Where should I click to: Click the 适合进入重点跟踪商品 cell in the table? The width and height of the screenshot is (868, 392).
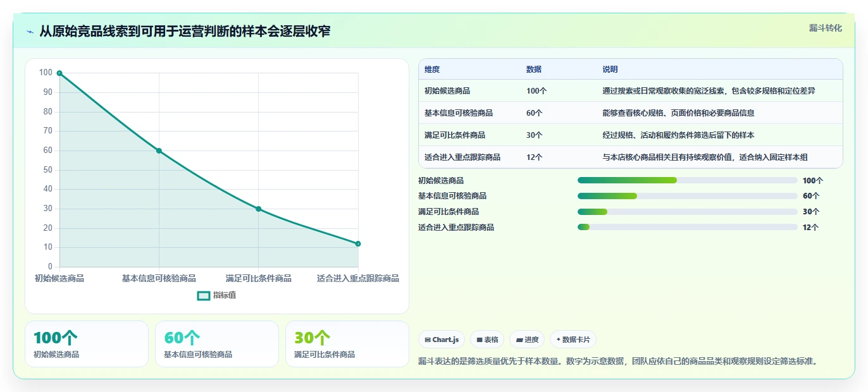462,157
